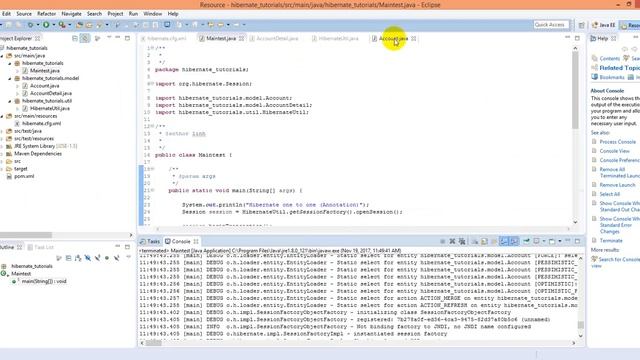Open the Refactor menu
The width and height of the screenshot is (640, 360).
(47, 13)
